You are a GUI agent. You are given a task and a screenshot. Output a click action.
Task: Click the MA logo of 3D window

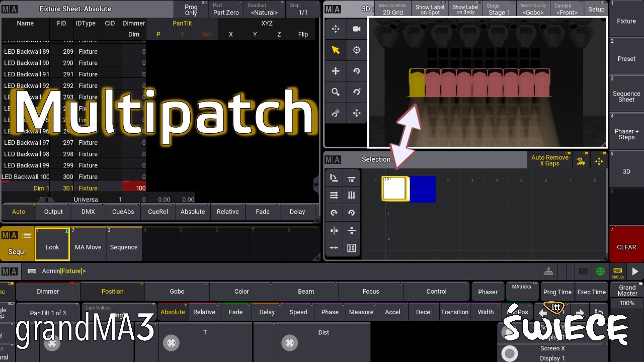pyautogui.click(x=333, y=9)
